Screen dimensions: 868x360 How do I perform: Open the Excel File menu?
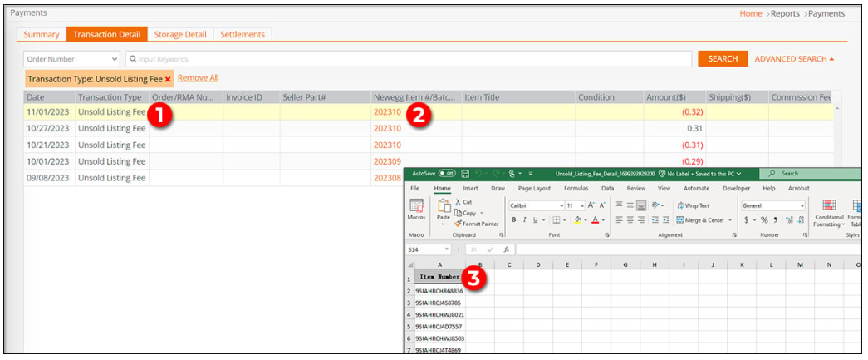416,188
